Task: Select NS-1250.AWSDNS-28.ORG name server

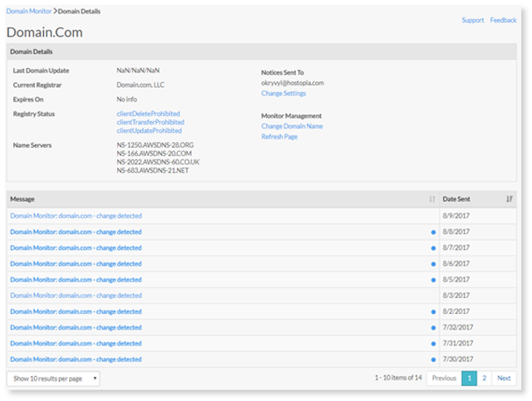Action: tap(155, 145)
